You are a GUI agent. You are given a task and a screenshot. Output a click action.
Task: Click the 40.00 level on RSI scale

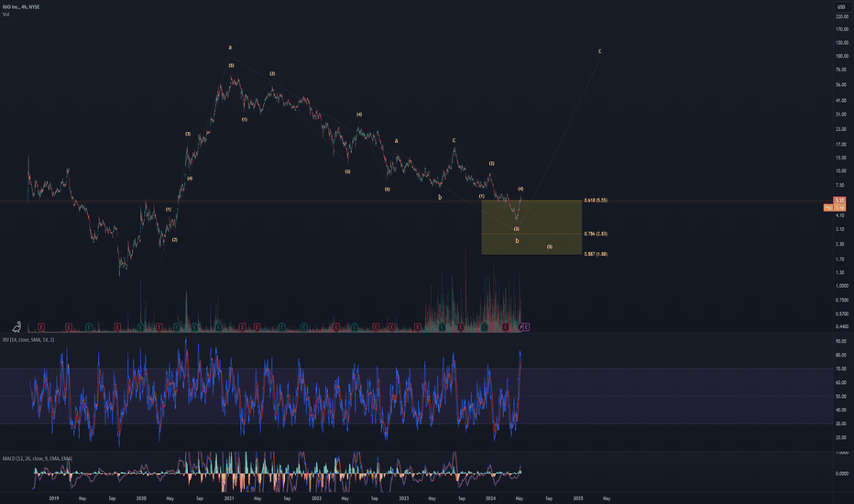pos(841,410)
